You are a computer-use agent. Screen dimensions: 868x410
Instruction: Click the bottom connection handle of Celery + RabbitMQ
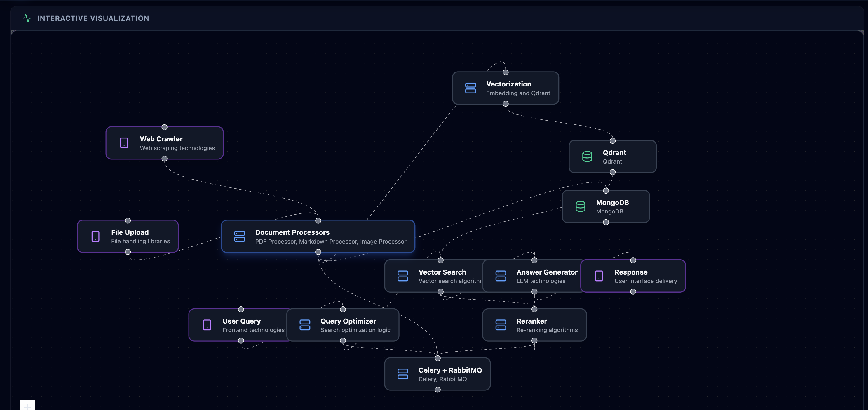click(x=438, y=390)
